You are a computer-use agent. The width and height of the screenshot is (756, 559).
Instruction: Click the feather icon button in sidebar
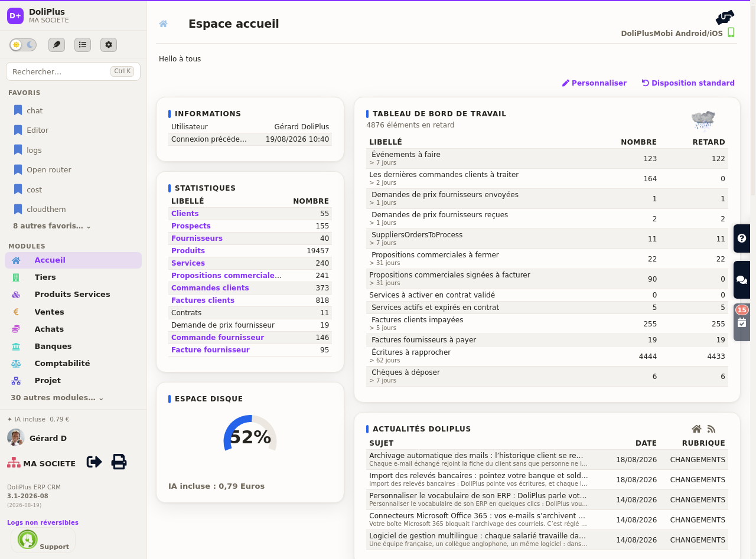click(x=57, y=45)
